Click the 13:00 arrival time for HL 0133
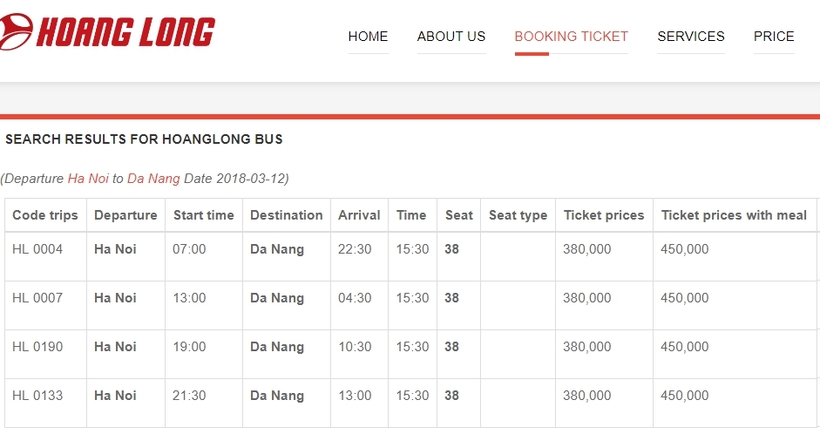 click(x=355, y=395)
